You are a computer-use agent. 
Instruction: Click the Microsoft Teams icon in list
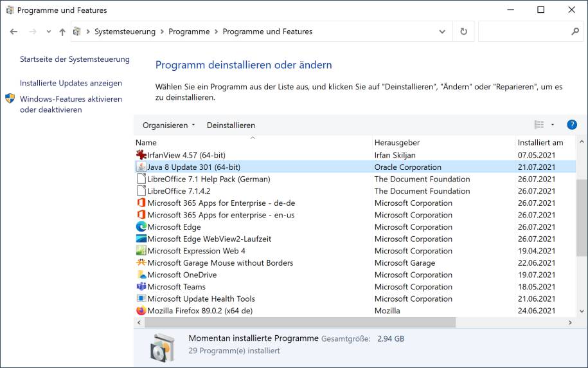click(x=141, y=287)
